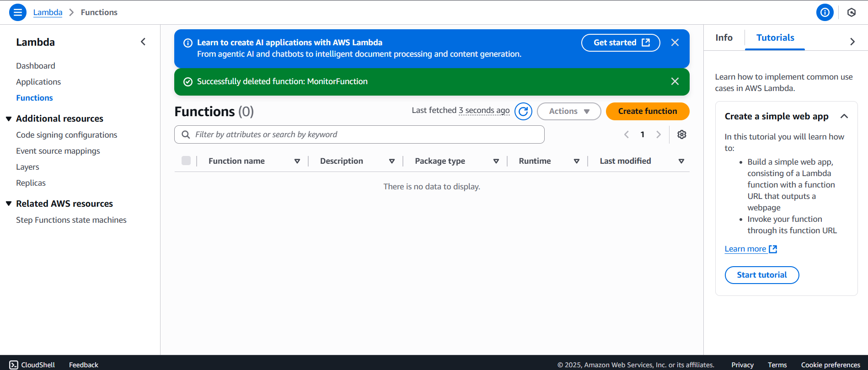Open table preferences gear icon
This screenshot has height=370, width=868.
(x=681, y=134)
